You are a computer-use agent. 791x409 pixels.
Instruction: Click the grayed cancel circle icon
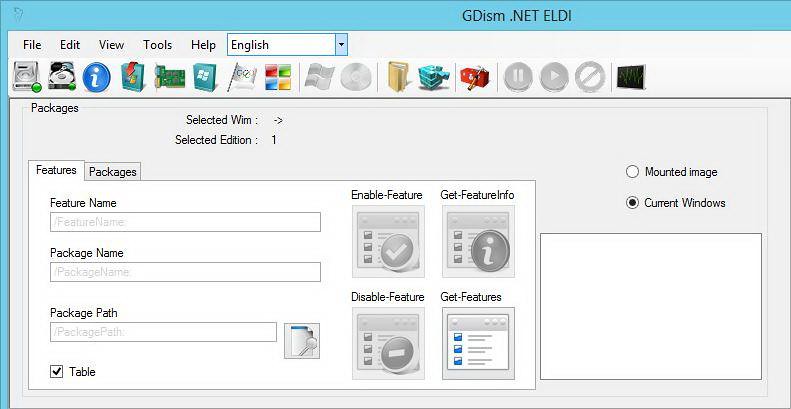coord(590,78)
